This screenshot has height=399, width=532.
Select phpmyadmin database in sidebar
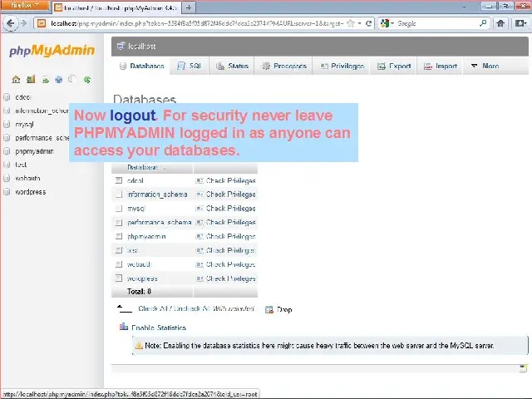click(x=34, y=151)
